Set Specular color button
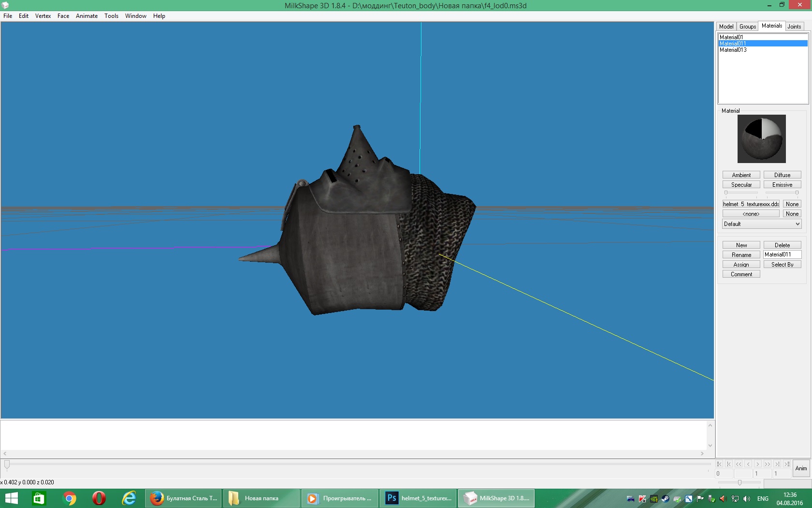This screenshot has width=812, height=508. 741,185
